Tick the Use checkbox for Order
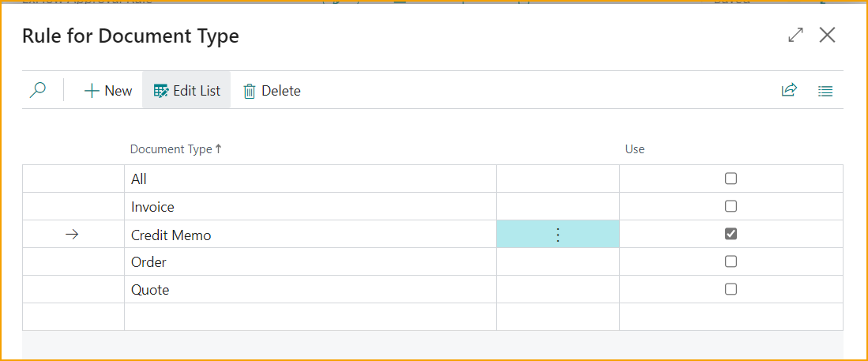 coord(731,261)
